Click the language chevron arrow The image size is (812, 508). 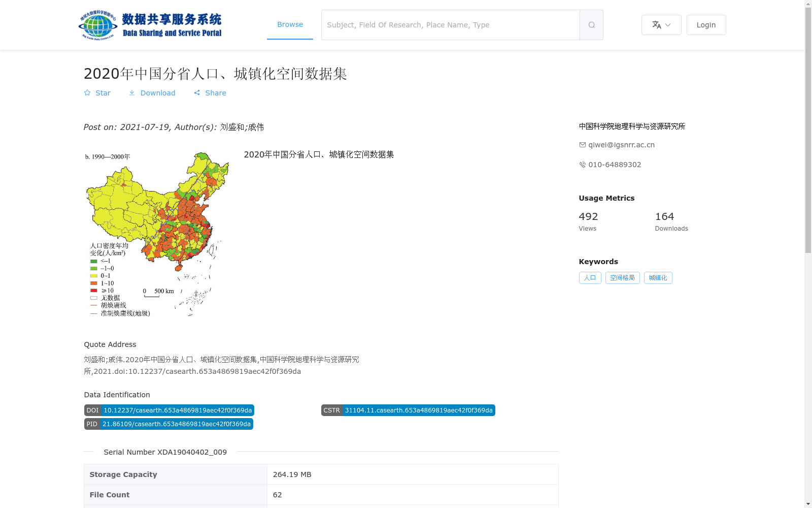(668, 25)
